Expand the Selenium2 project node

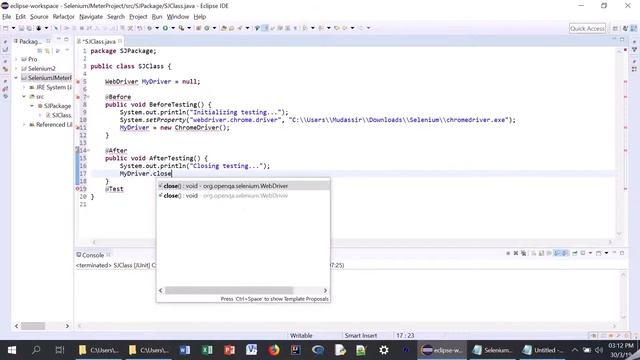[x=16, y=69]
